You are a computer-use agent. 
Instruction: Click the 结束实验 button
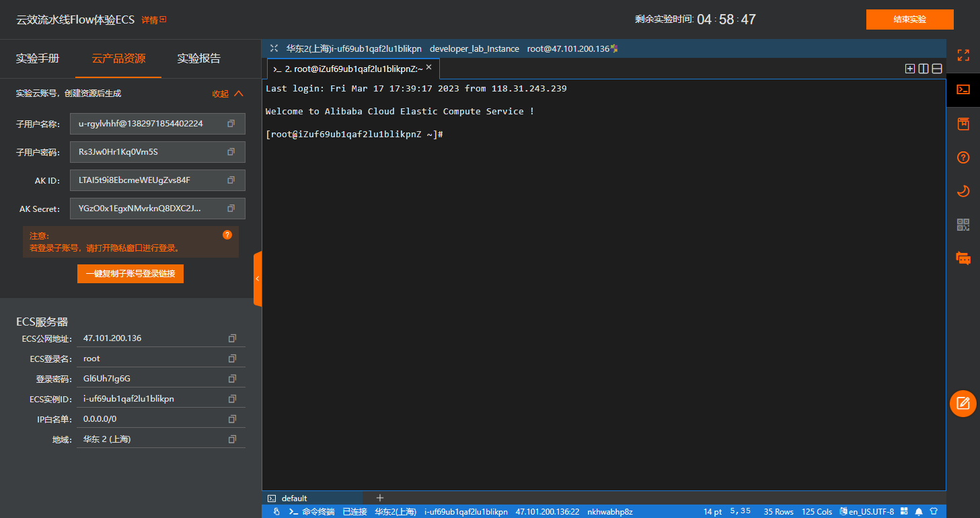point(910,20)
